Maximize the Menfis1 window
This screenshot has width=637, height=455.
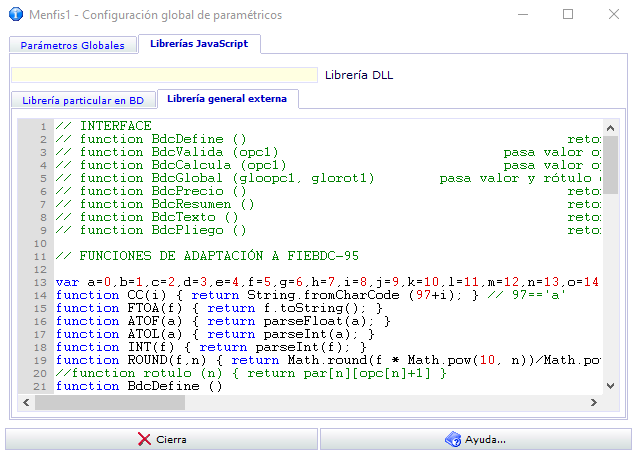[x=568, y=15]
